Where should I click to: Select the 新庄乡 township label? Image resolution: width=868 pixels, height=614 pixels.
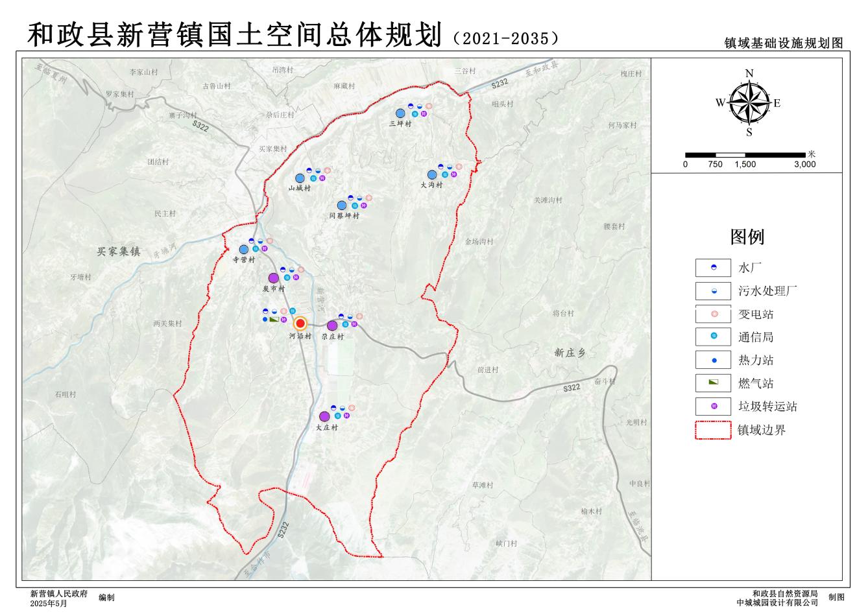[x=570, y=353]
